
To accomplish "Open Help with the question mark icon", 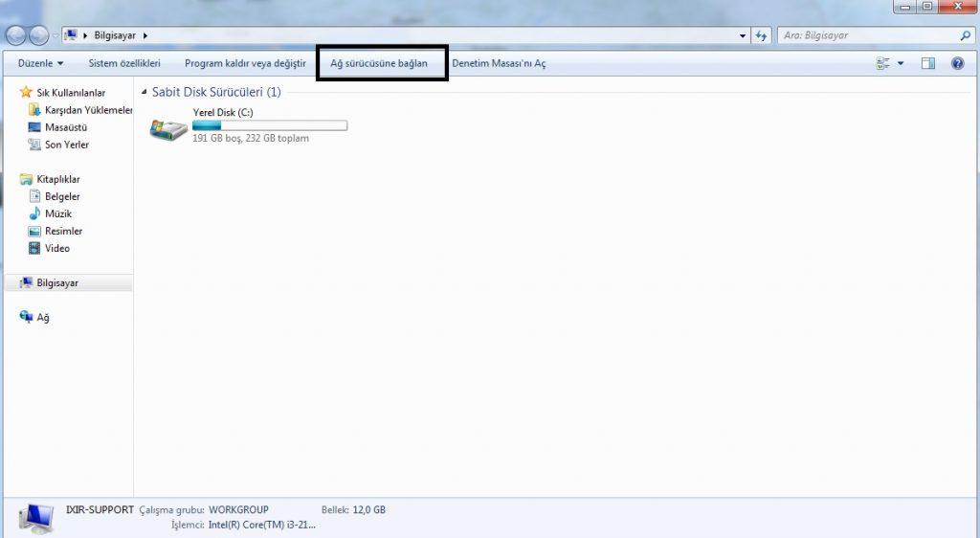I will point(957,63).
